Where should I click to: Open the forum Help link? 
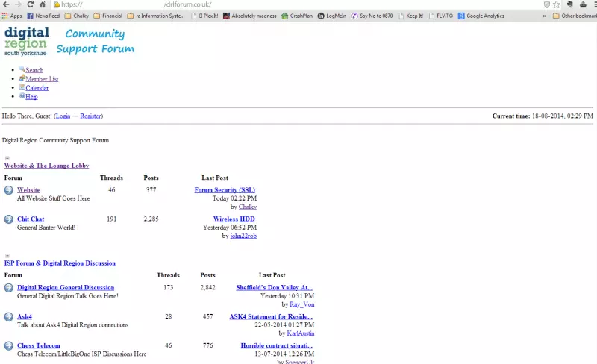pyautogui.click(x=31, y=97)
